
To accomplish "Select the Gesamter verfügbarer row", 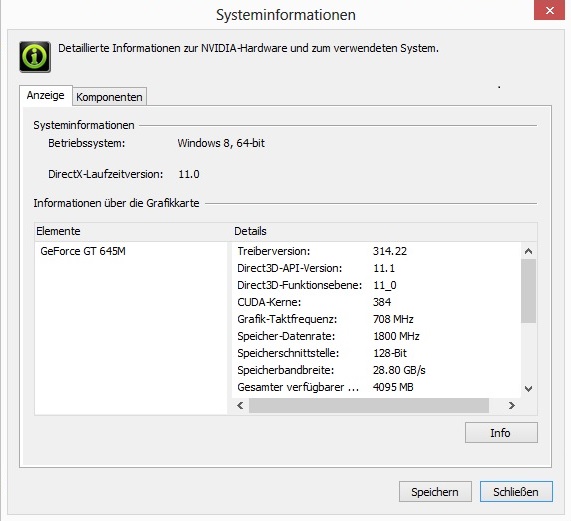I will point(376,387).
